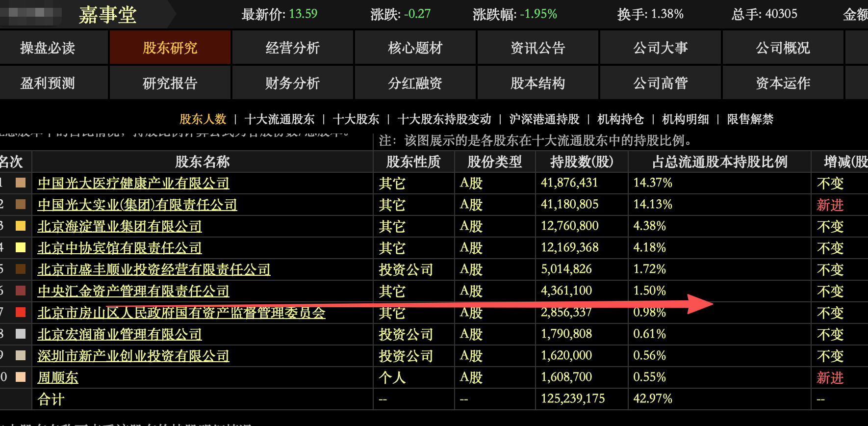Open 财务分析 tab
Image resolution: width=868 pixels, height=426 pixels.
pyautogui.click(x=293, y=83)
